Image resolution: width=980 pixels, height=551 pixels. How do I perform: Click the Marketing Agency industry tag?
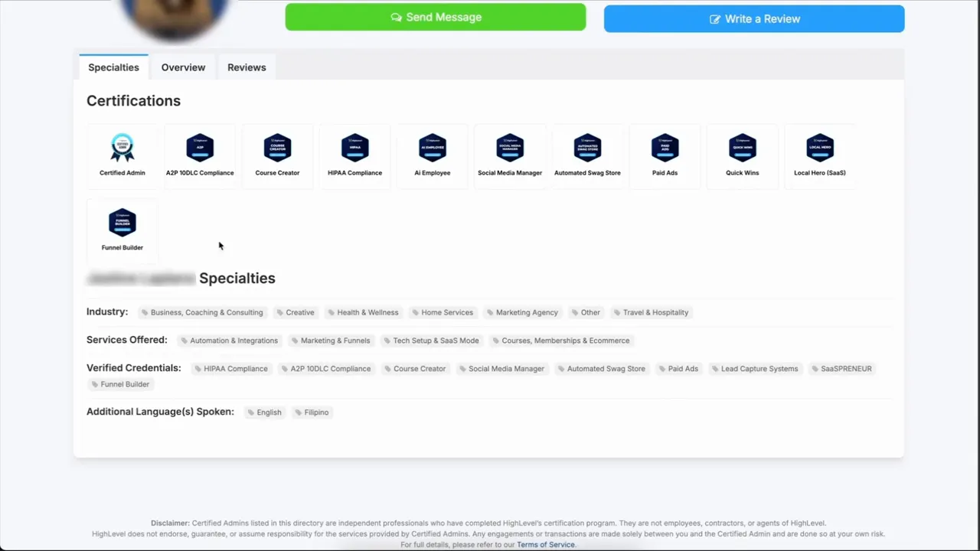[x=522, y=312]
